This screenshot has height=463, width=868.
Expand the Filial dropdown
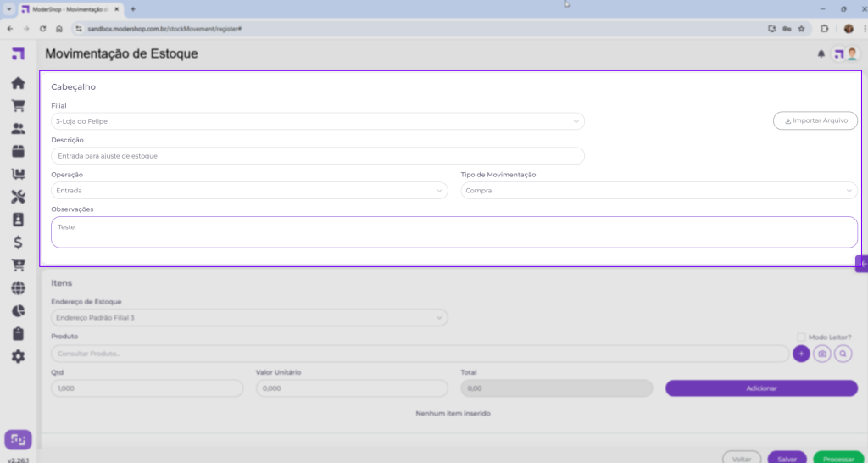tap(318, 121)
